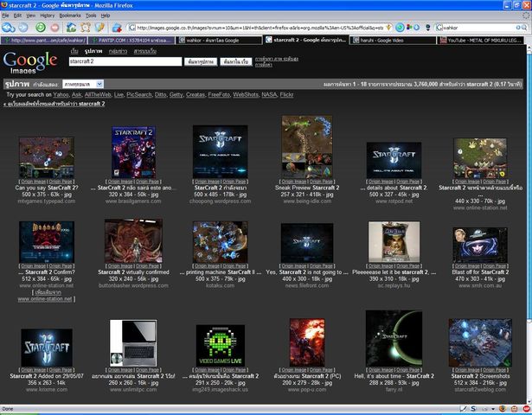Click the back-to-all-results link for starcraft 2
The width and height of the screenshot is (532, 415).
pyautogui.click(x=54, y=104)
